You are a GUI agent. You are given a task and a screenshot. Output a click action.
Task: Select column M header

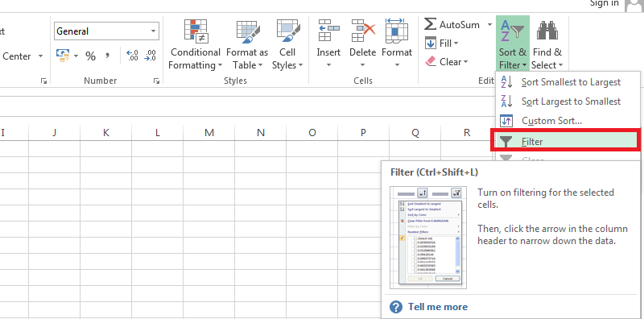[x=209, y=133]
